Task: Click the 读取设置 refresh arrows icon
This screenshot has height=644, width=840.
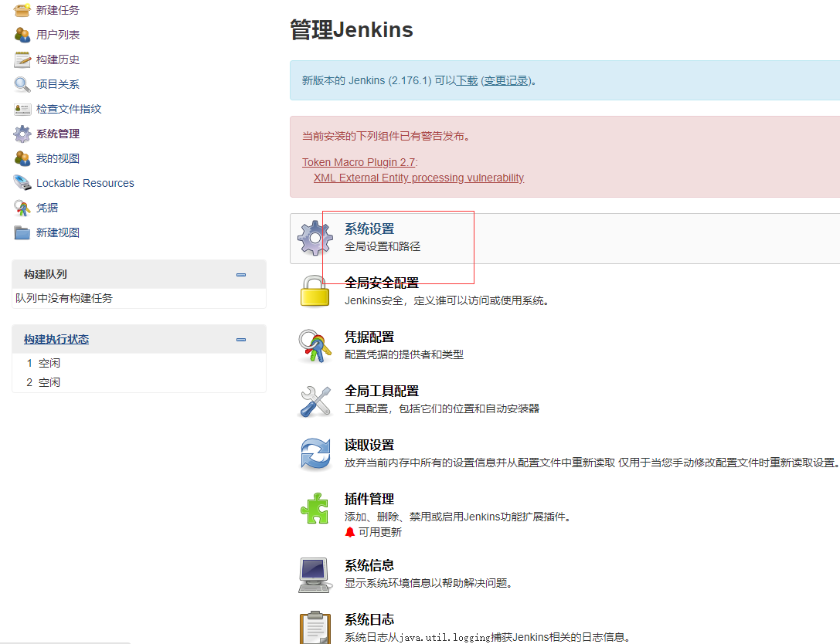Action: (315, 454)
